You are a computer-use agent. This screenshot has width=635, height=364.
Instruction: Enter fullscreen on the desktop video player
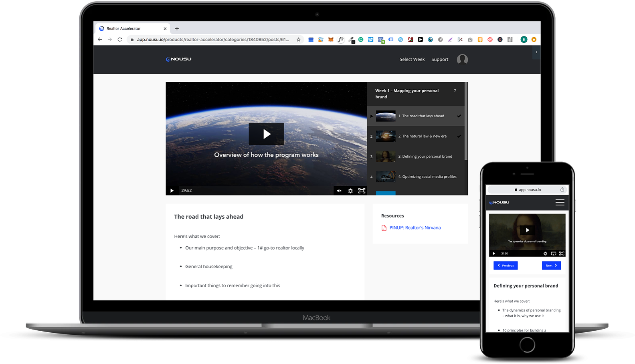pos(361,191)
